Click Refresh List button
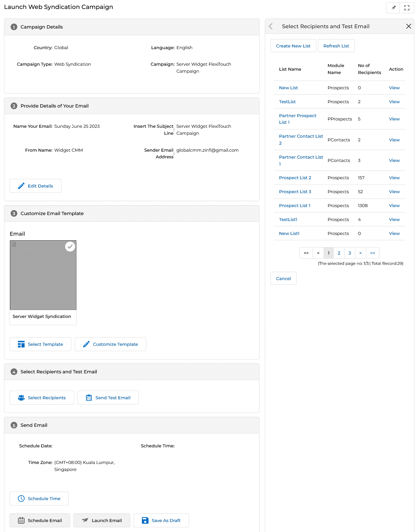Viewport: 418px width, 532px height. click(336, 46)
